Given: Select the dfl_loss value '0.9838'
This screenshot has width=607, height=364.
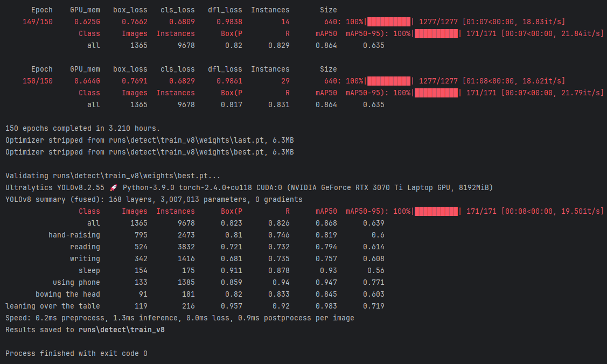Looking at the screenshot, I should click(x=229, y=22).
